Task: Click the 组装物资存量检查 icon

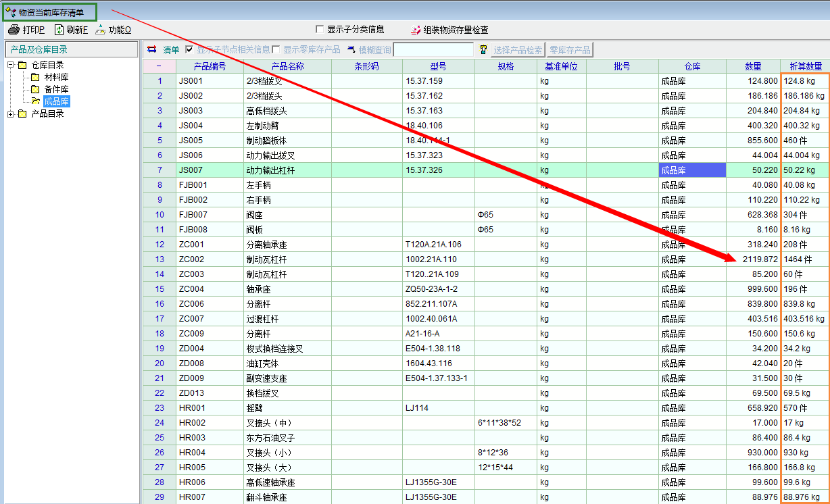Action: 416,30
